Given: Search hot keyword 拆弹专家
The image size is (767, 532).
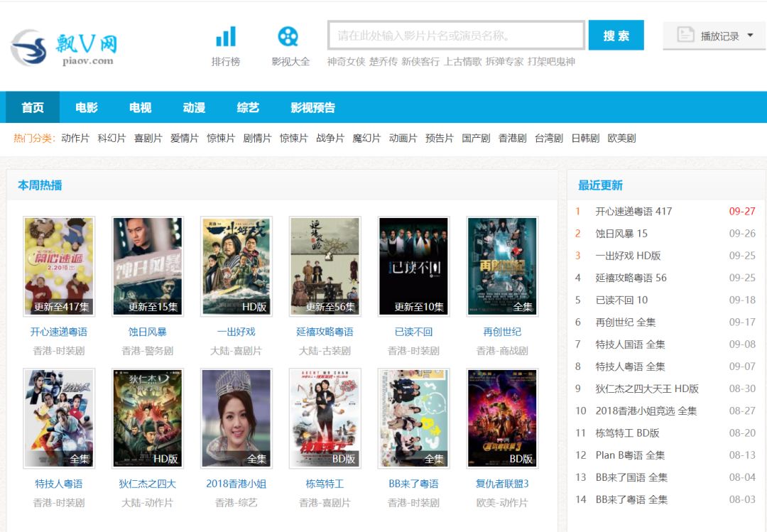Looking at the screenshot, I should [x=505, y=62].
